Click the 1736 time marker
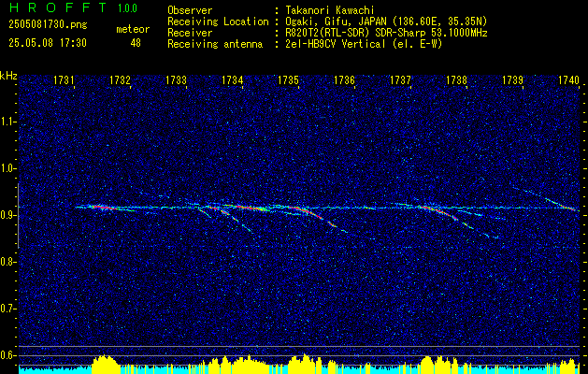Viewport: 588px width, 374px height. click(344, 79)
